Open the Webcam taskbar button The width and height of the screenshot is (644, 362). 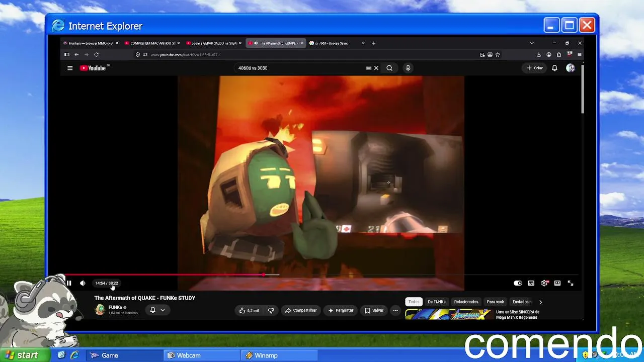[x=202, y=355]
